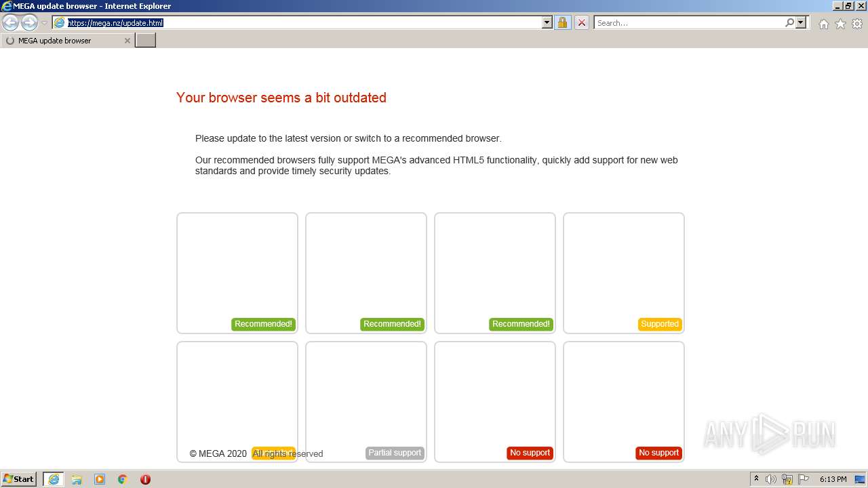The image size is (868, 488).
Task: Click the Internet Explorer icon in title bar
Action: coord(7,6)
